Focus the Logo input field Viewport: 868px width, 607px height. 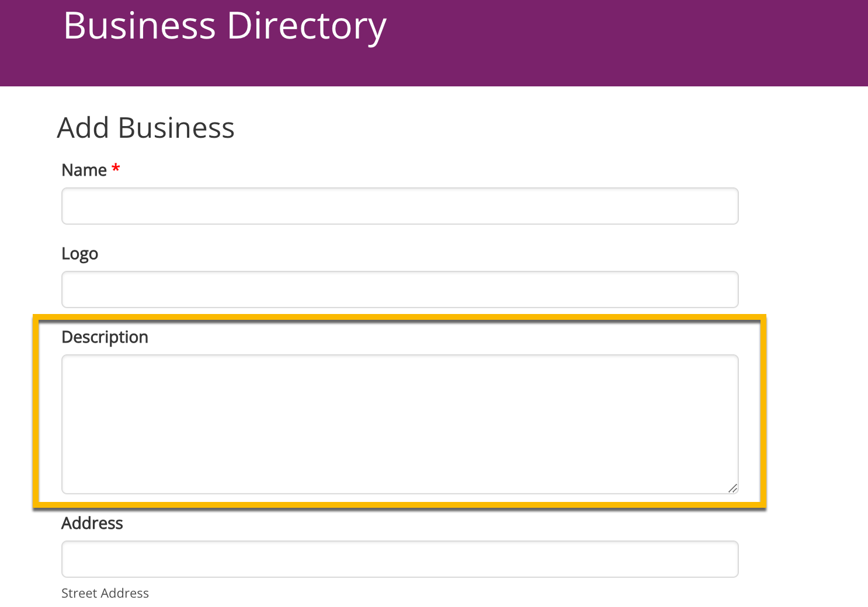point(400,289)
